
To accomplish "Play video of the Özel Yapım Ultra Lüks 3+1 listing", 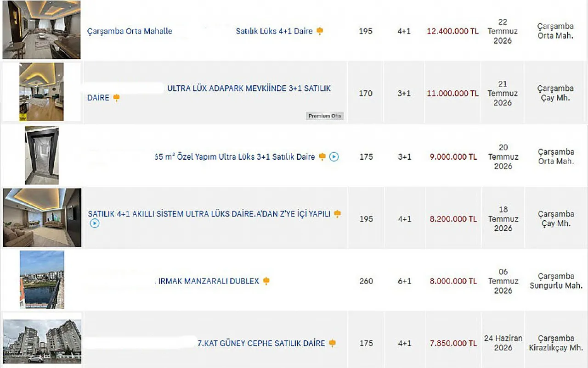I will coord(334,157).
